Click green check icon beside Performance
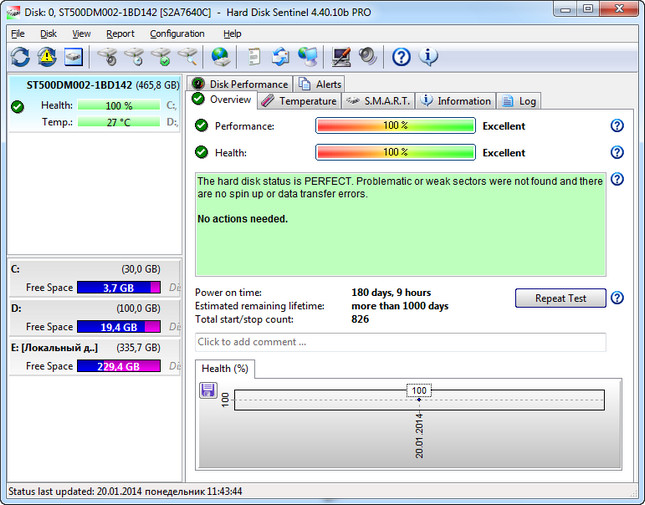The image size is (645, 505). pos(201,125)
